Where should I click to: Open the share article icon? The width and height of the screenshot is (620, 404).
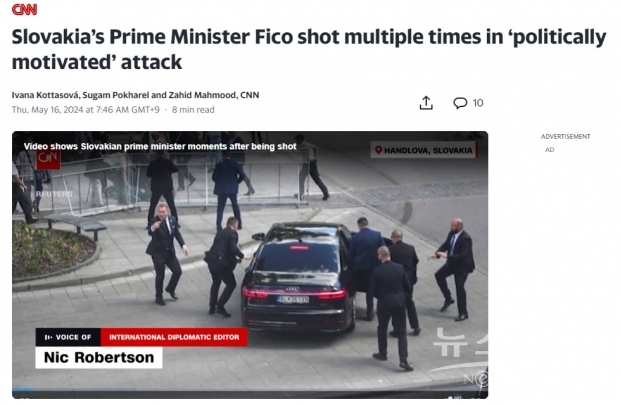426,103
